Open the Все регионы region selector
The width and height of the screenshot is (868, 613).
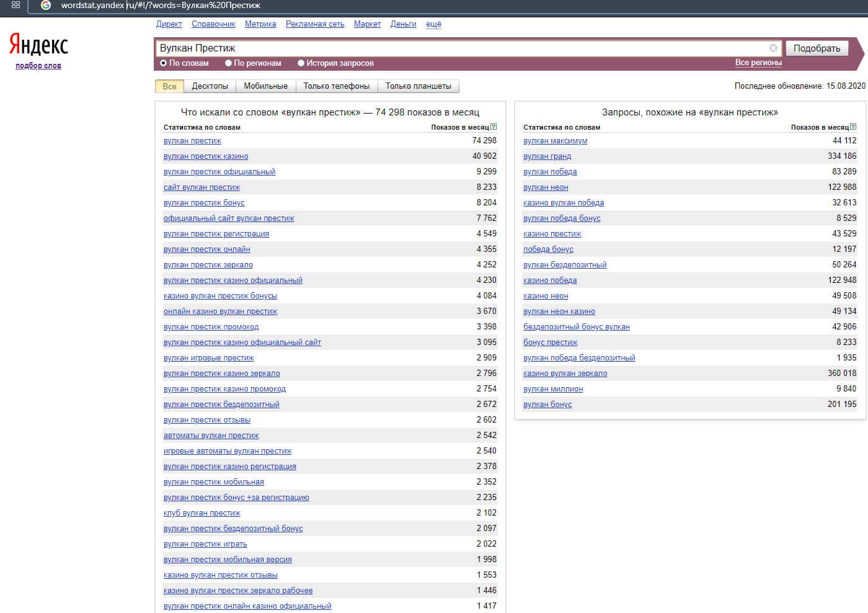[x=758, y=63]
